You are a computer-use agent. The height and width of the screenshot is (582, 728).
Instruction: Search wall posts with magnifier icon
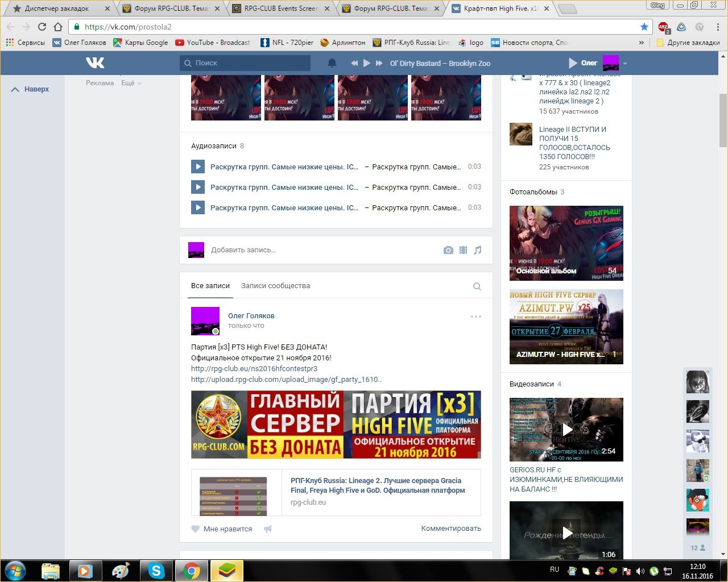477,286
